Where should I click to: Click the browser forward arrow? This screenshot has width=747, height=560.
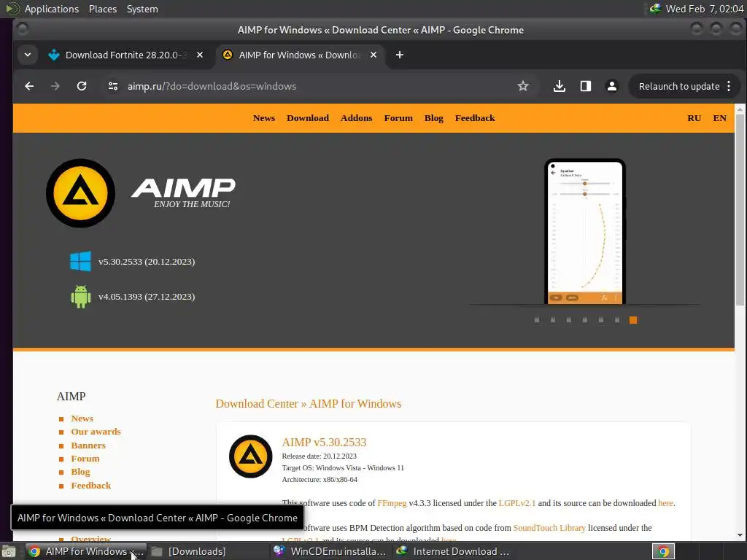(55, 86)
